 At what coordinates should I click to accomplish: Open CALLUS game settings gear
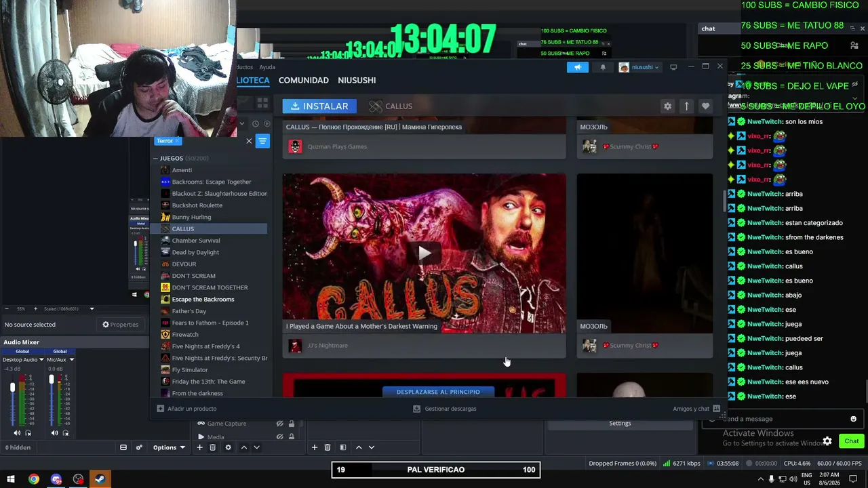(667, 106)
